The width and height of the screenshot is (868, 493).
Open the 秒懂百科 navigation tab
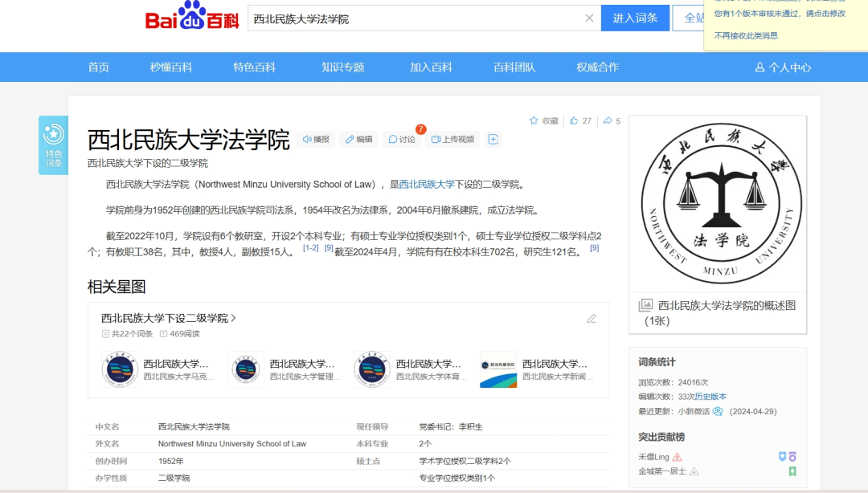[171, 67]
